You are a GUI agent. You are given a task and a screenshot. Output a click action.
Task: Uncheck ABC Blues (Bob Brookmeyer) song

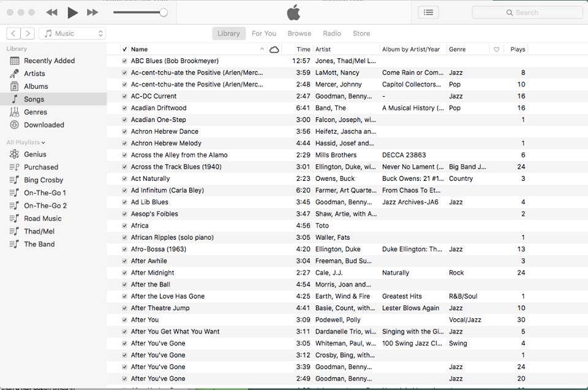tap(124, 61)
